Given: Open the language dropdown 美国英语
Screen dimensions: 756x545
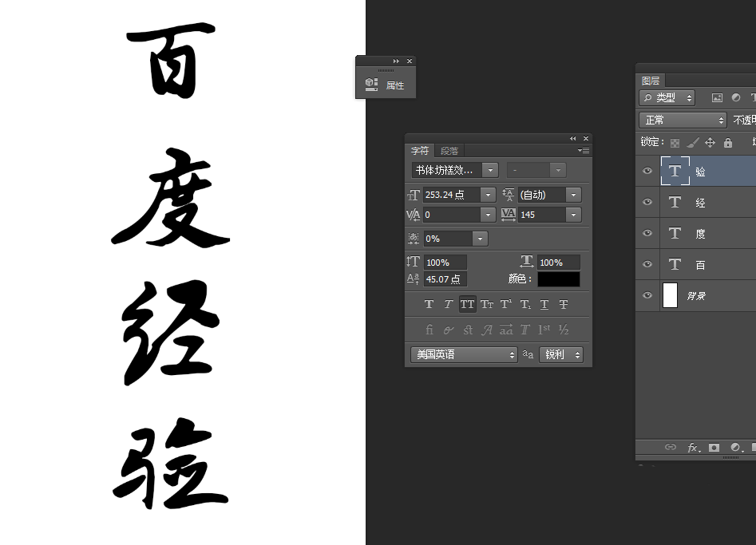Looking at the screenshot, I should point(464,354).
